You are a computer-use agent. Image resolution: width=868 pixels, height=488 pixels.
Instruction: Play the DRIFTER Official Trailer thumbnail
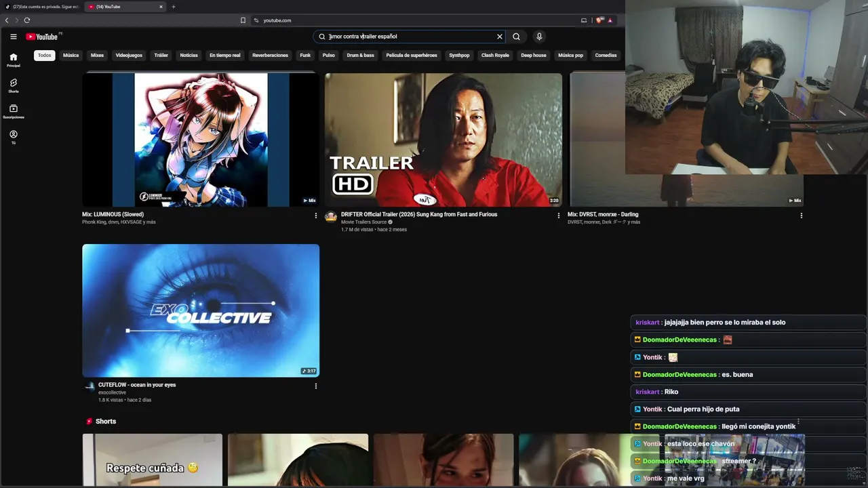point(443,140)
